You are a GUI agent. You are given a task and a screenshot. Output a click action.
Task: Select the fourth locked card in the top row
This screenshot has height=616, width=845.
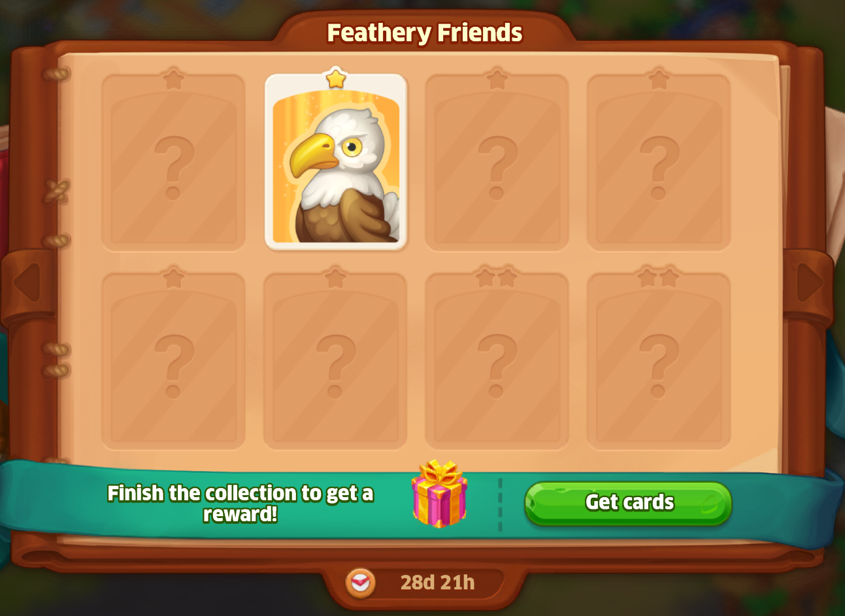click(x=659, y=162)
